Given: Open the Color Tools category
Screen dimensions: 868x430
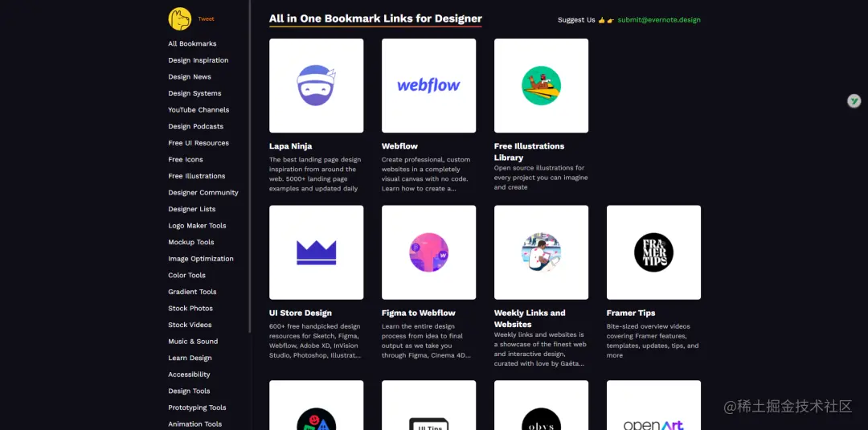Looking at the screenshot, I should (x=186, y=275).
